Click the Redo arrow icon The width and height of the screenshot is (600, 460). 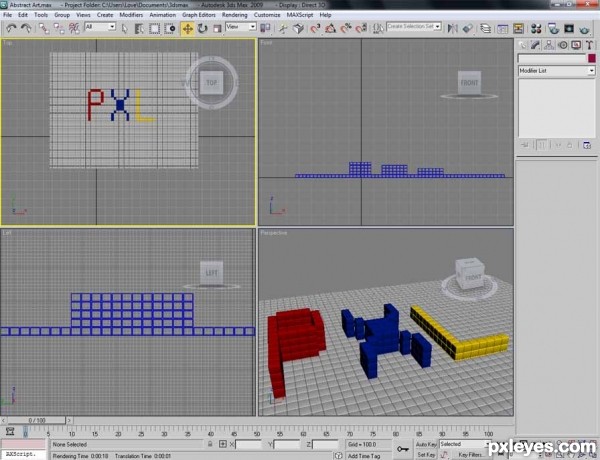click(26, 28)
